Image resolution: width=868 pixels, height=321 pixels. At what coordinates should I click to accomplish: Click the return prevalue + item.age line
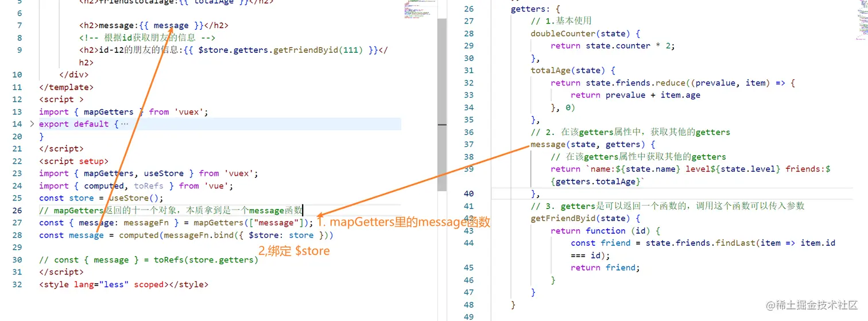pyautogui.click(x=635, y=95)
